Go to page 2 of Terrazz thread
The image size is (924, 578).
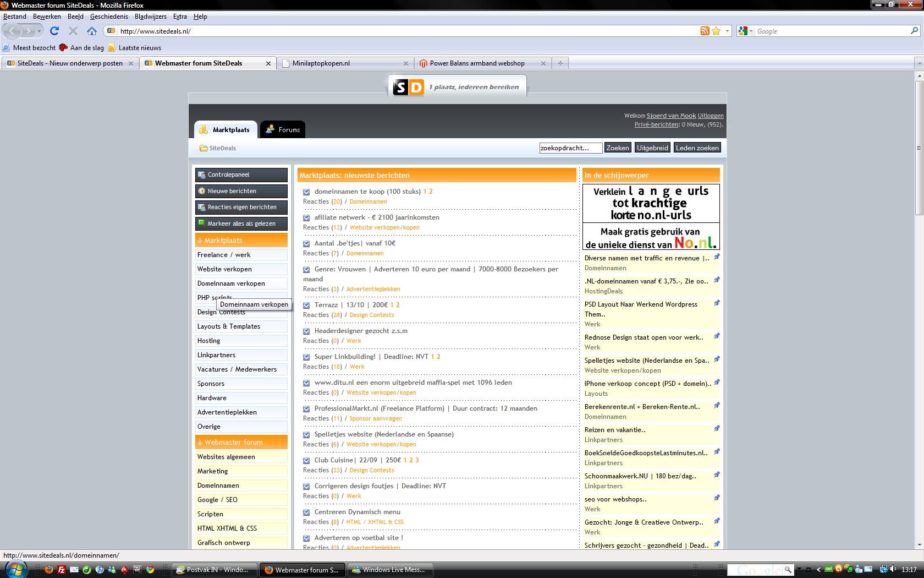(x=398, y=305)
